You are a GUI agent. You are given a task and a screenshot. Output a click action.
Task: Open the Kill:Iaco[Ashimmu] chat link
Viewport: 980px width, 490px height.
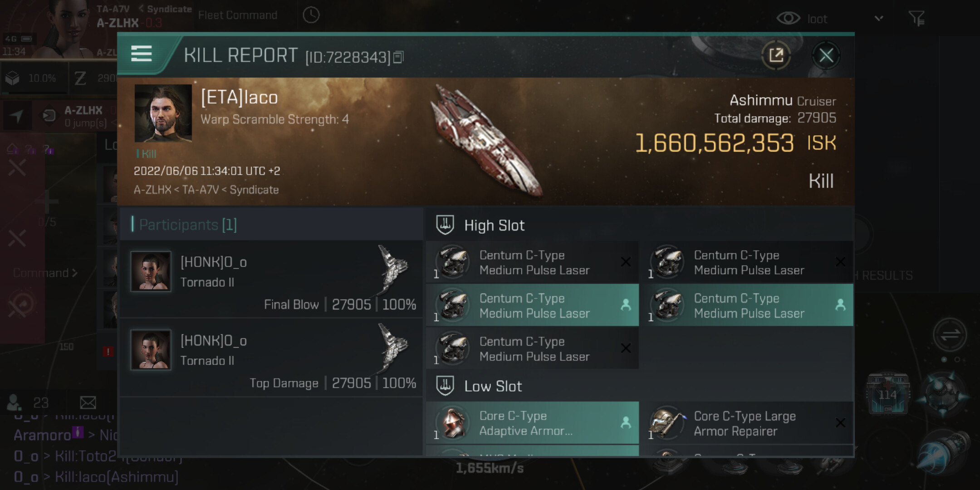tap(116, 477)
